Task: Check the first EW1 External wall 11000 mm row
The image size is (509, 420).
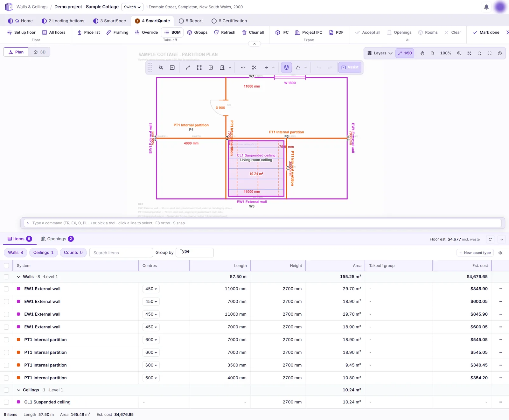Action: coord(6,289)
